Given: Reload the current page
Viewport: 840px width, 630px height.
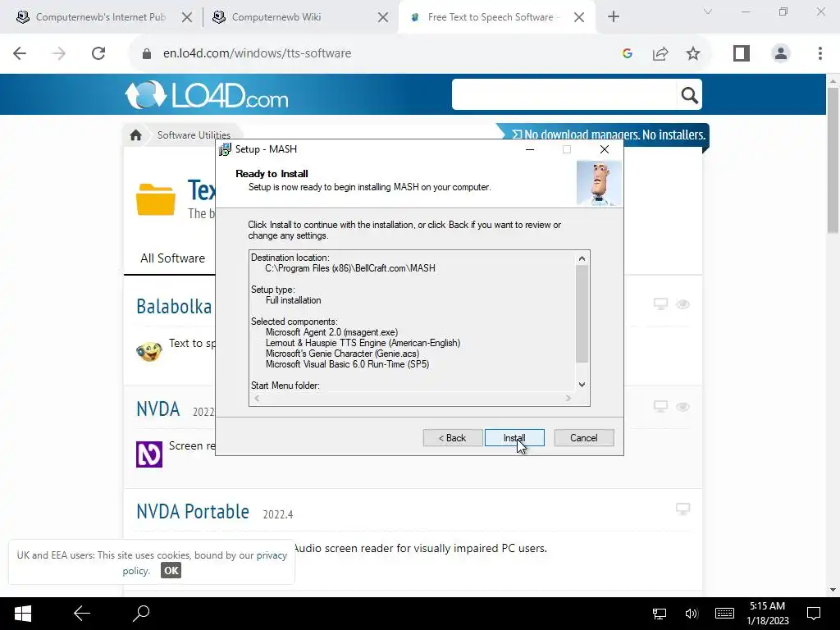Looking at the screenshot, I should [98, 53].
